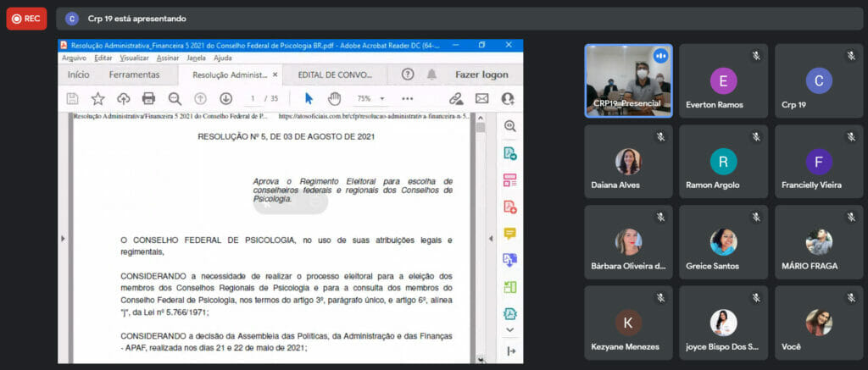
Task: Click the speaking indicator on CRP19_Presencial
Action: pyautogui.click(x=660, y=56)
